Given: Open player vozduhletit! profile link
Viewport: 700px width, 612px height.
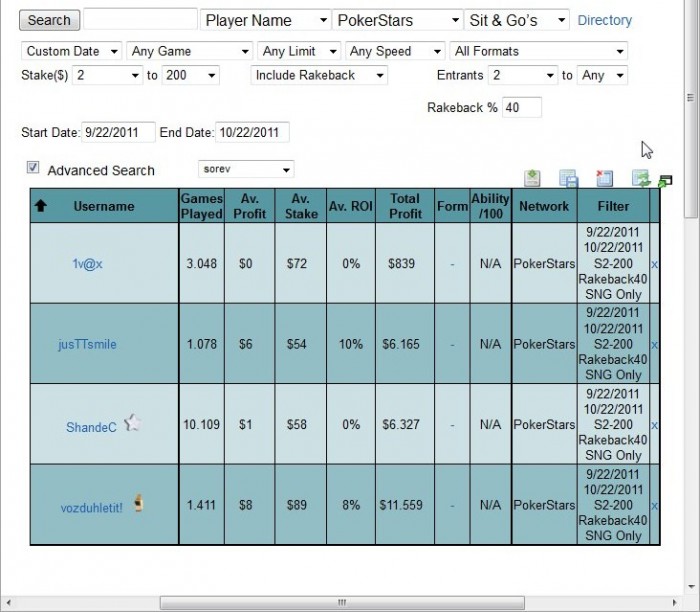Looking at the screenshot, I should pos(92,508).
